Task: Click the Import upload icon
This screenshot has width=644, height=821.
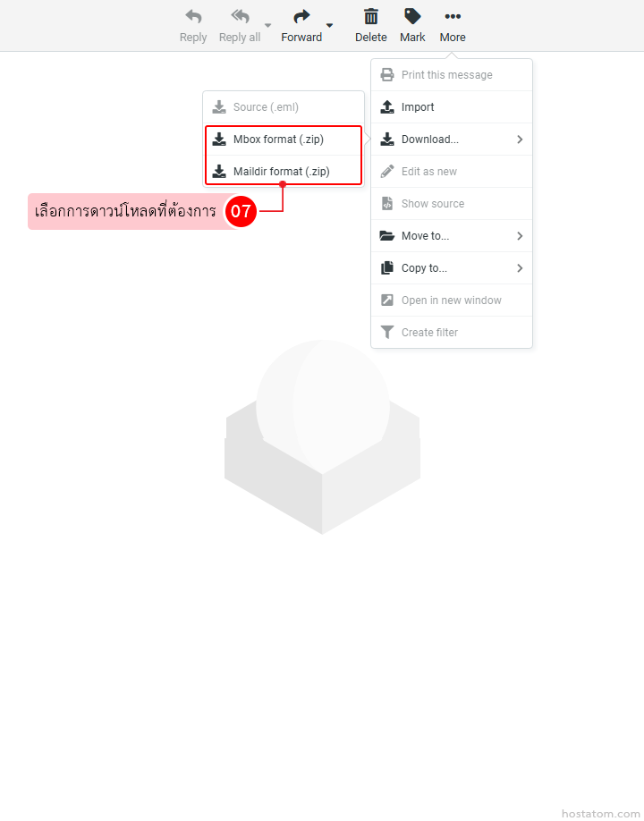Action: [x=387, y=106]
